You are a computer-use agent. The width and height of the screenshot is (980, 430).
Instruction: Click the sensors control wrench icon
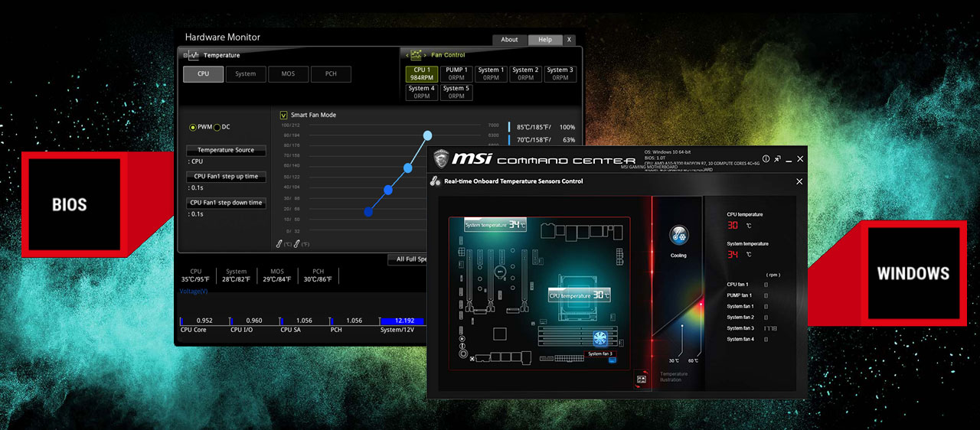click(x=435, y=181)
